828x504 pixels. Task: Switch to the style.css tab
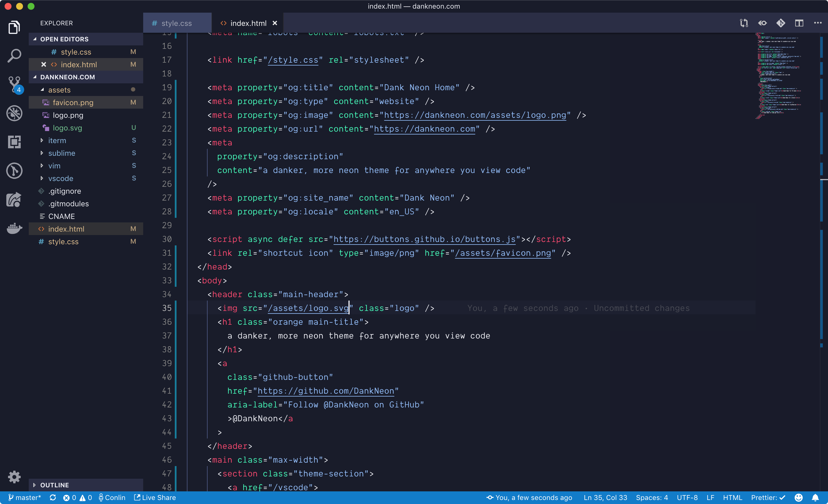[177, 23]
